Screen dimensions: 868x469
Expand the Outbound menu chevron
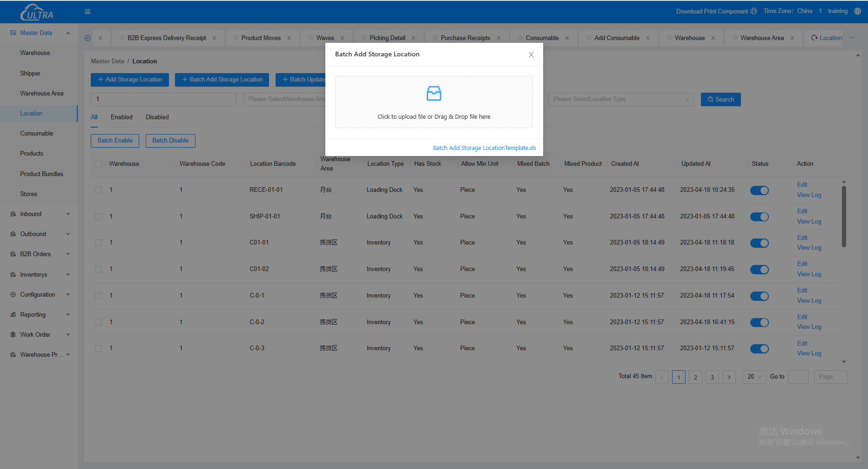[x=68, y=234]
